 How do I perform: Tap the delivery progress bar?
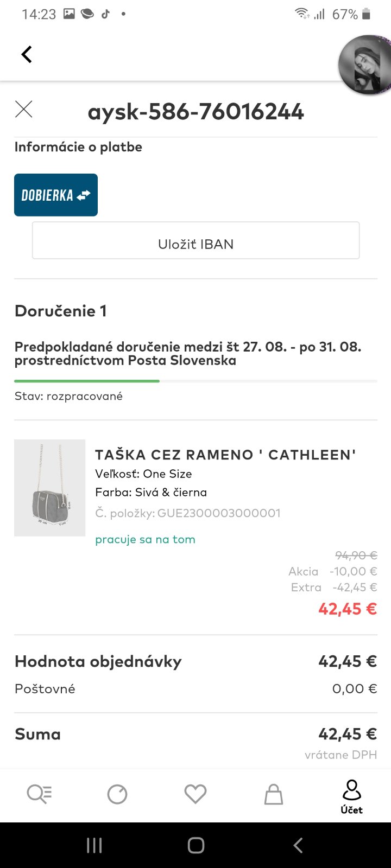coord(195,381)
